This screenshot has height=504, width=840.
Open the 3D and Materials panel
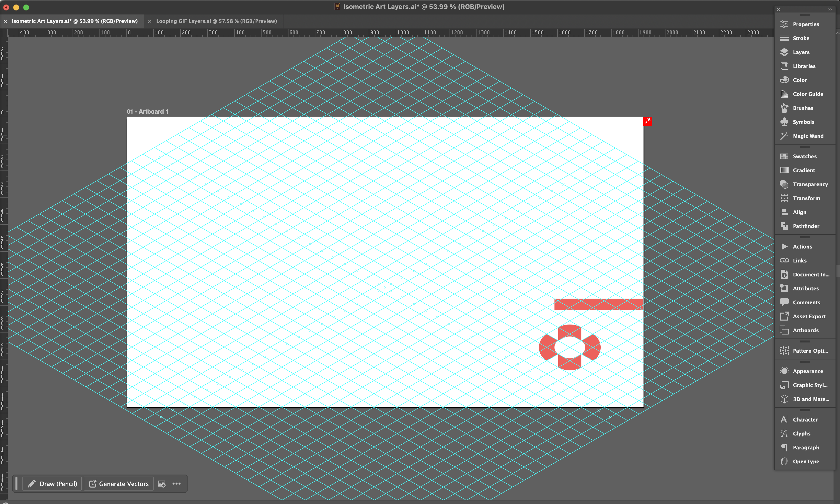810,399
